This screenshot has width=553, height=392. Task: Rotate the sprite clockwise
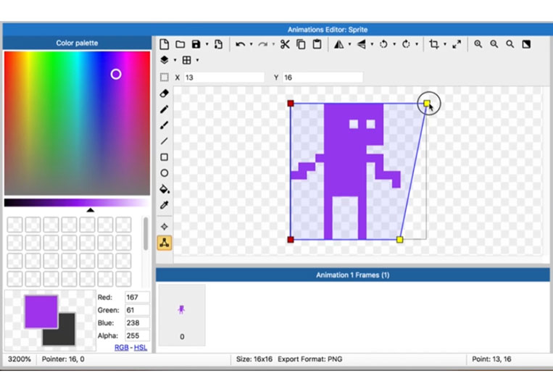pyautogui.click(x=406, y=44)
